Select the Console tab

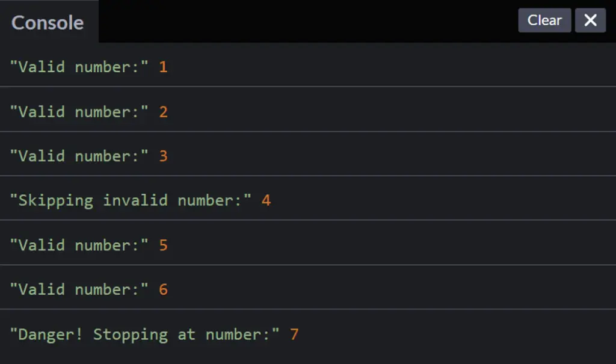[x=48, y=22]
